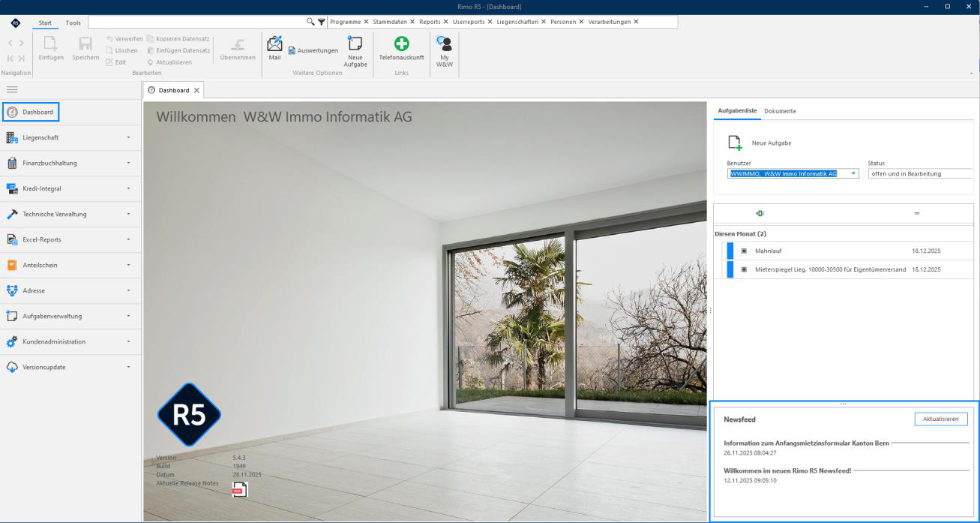Jump to the first record icon
The width and height of the screenshot is (980, 523).
10,58
